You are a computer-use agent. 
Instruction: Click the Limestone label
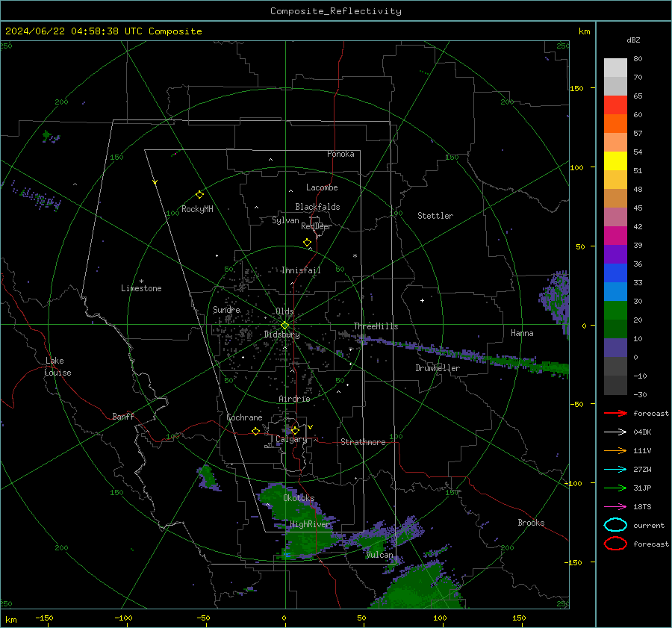141,288
